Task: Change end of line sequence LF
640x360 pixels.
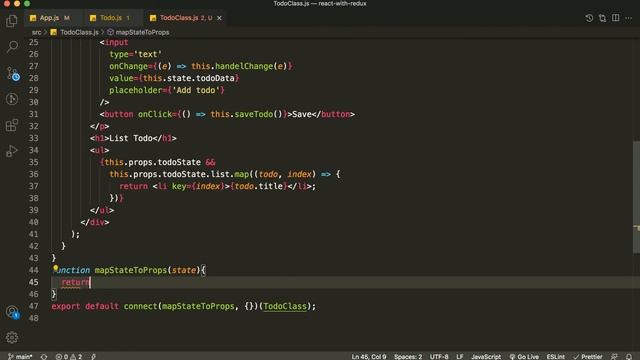Action: (x=460, y=357)
